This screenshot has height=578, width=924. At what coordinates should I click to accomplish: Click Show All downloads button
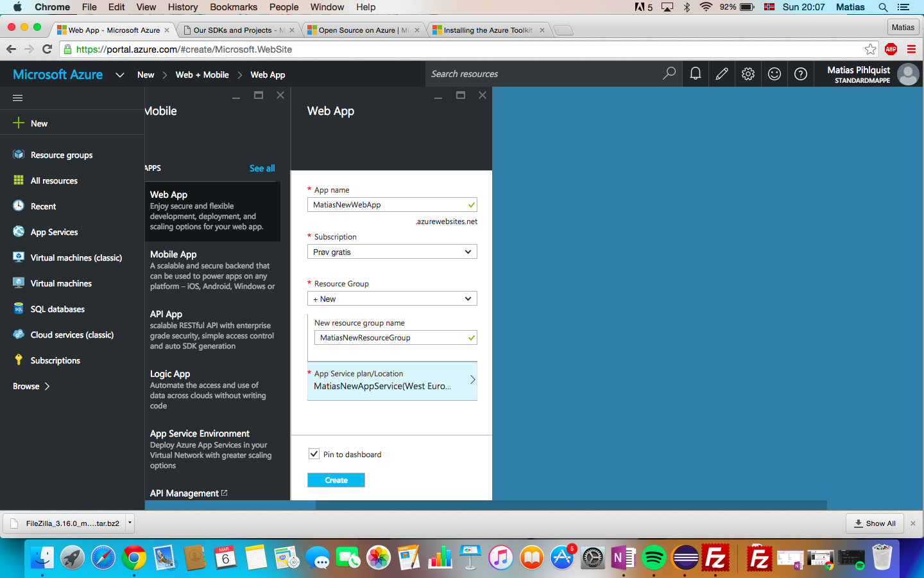pyautogui.click(x=875, y=523)
